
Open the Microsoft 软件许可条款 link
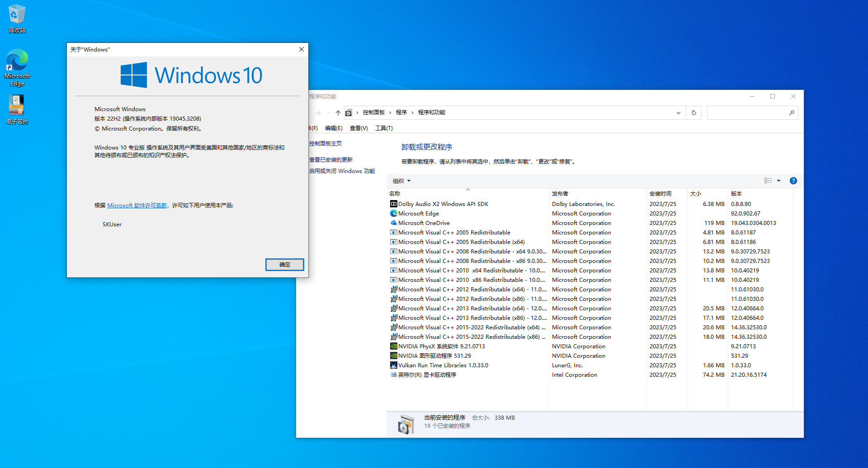[137, 206]
